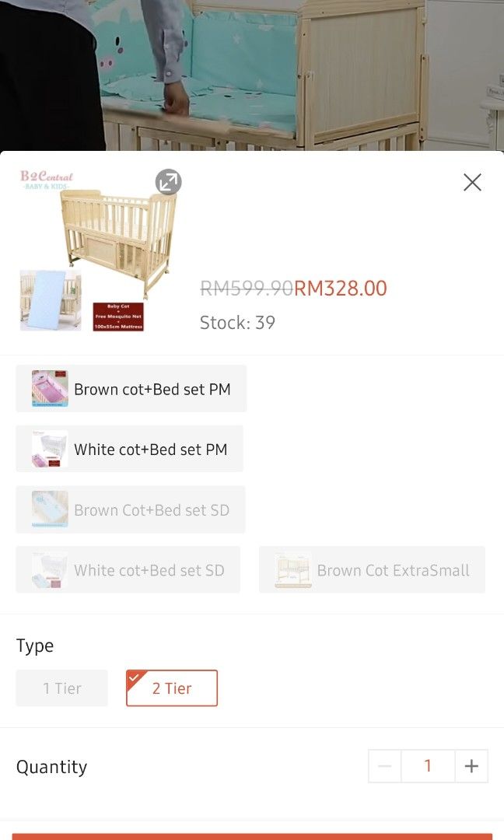Image resolution: width=504 pixels, height=840 pixels.
Task: Click the quantity input showing 1
Action: tap(428, 766)
